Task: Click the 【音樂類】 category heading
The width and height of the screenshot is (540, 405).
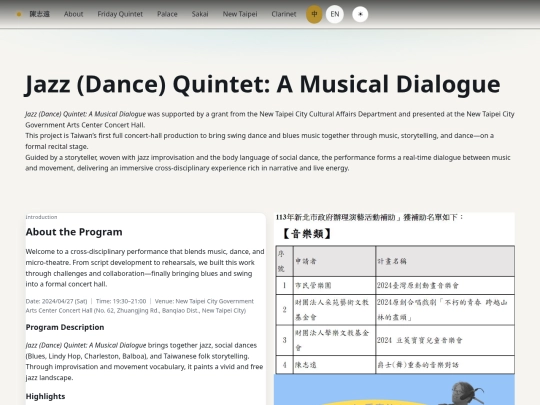Action: pos(307,234)
